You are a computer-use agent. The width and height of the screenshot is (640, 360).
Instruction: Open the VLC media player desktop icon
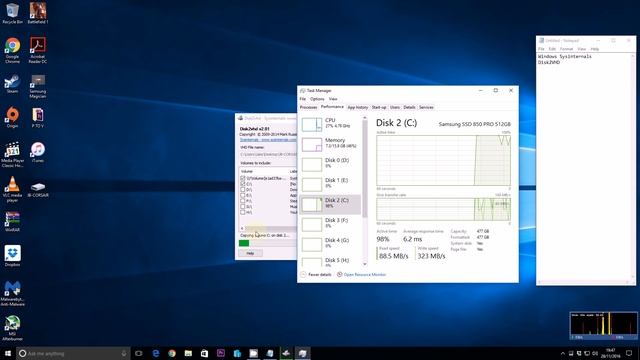click(12, 189)
